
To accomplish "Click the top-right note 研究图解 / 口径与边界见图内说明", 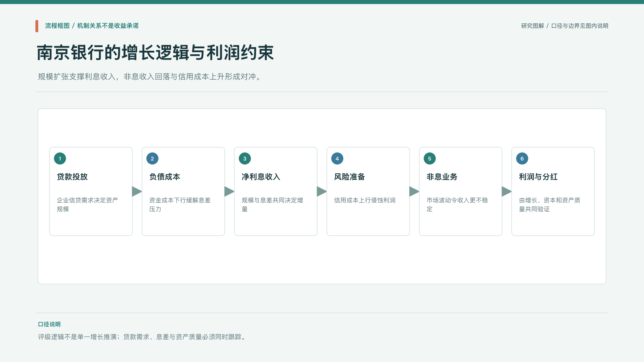I will [x=565, y=26].
